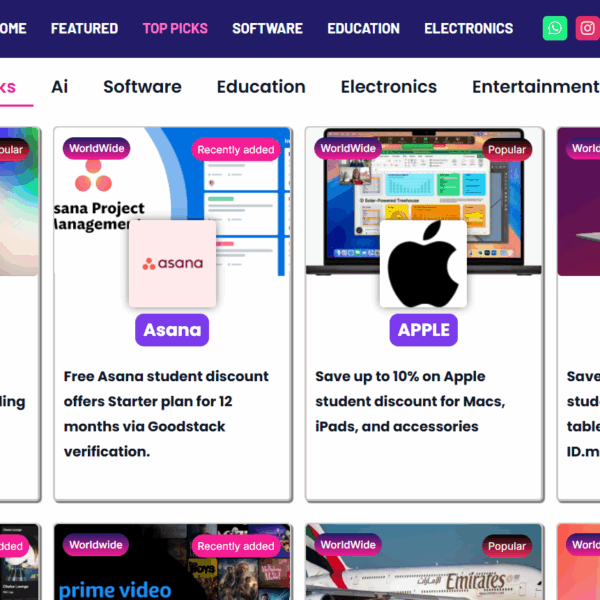Screen dimensions: 600x600
Task: Open the Free Asana student discount description
Action: click(x=166, y=414)
